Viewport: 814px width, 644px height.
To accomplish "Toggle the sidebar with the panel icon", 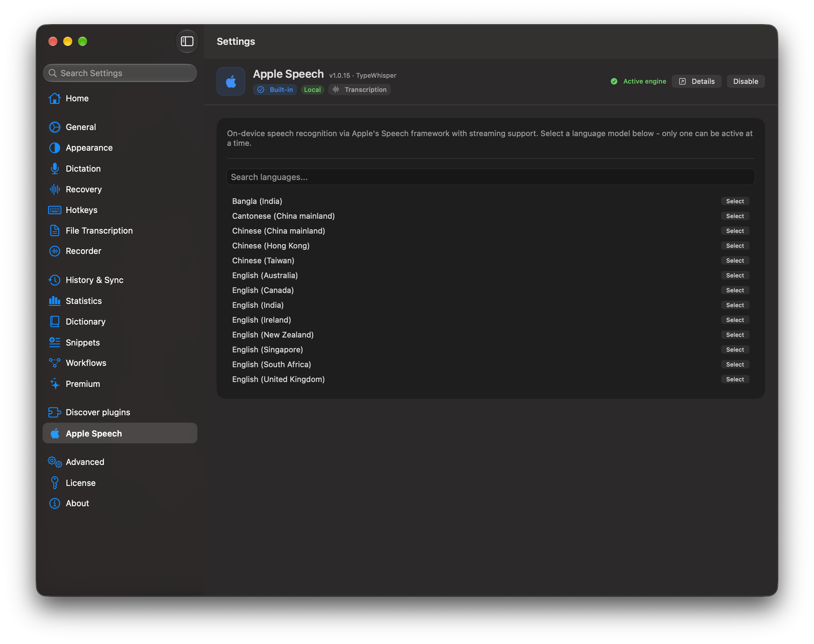I will click(x=187, y=41).
